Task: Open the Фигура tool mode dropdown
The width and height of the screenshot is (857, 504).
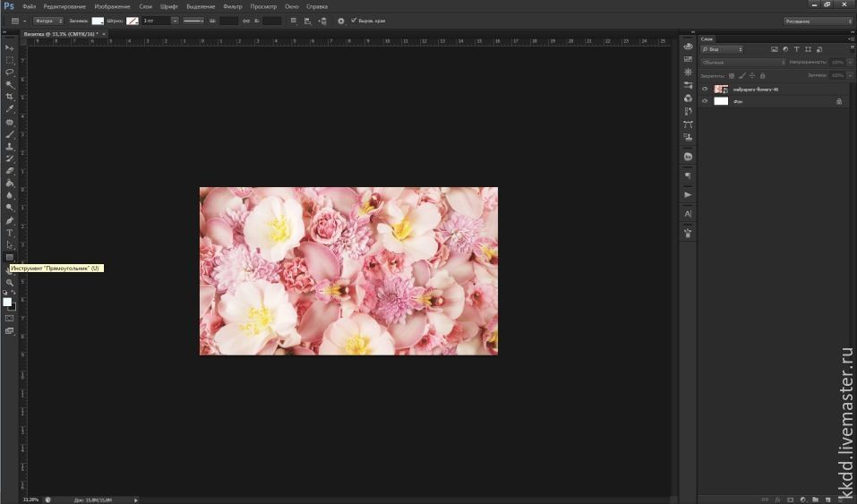Action: coord(48,21)
